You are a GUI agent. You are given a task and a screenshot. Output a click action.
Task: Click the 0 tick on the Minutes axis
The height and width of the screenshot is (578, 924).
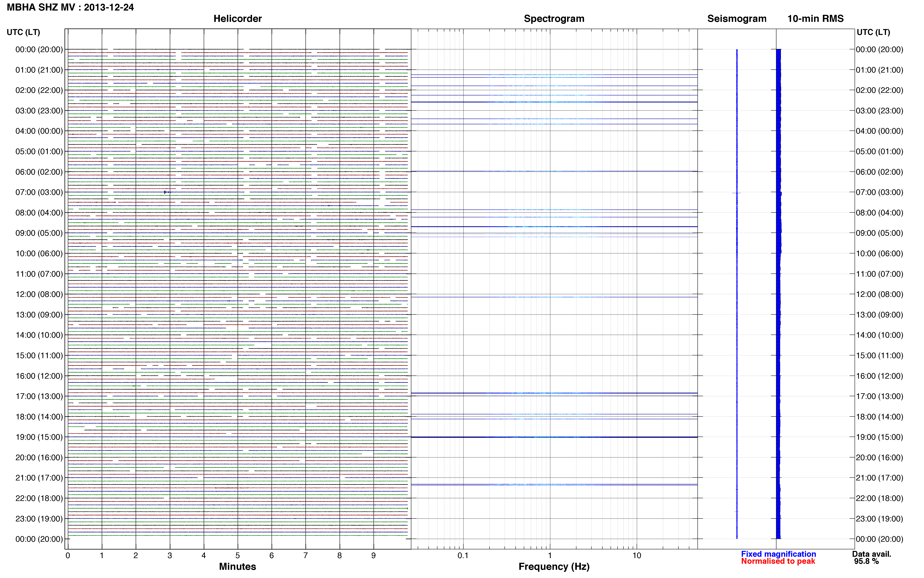pyautogui.click(x=68, y=555)
